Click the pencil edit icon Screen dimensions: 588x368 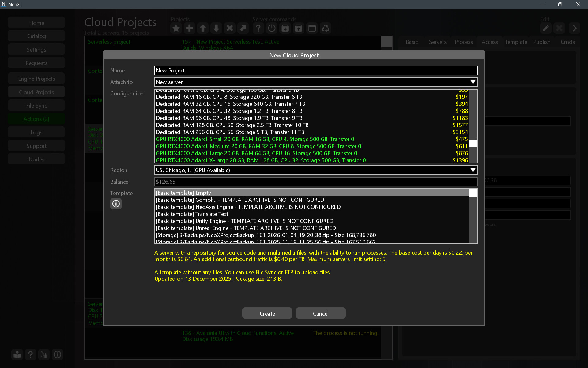tap(546, 28)
